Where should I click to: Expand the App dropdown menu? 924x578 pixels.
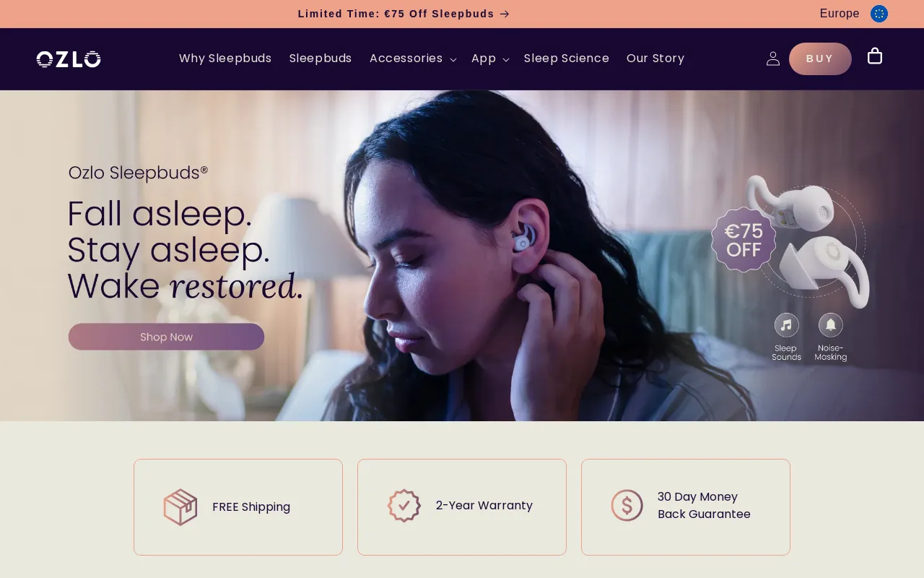490,59
